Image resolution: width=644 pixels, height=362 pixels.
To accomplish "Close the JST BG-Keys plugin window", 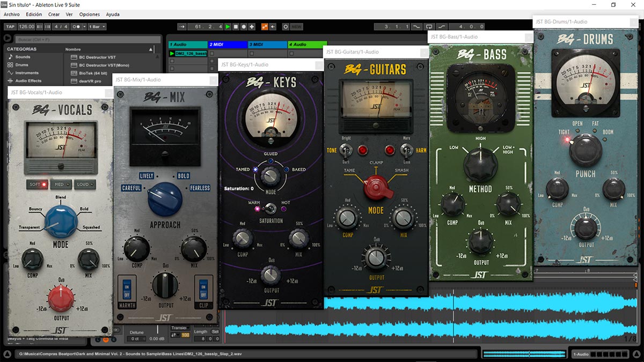I will point(319,65).
